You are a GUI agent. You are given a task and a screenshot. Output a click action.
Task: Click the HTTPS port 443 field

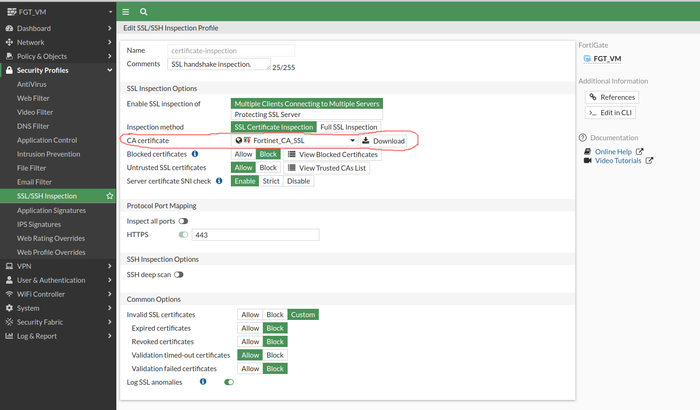coord(255,235)
